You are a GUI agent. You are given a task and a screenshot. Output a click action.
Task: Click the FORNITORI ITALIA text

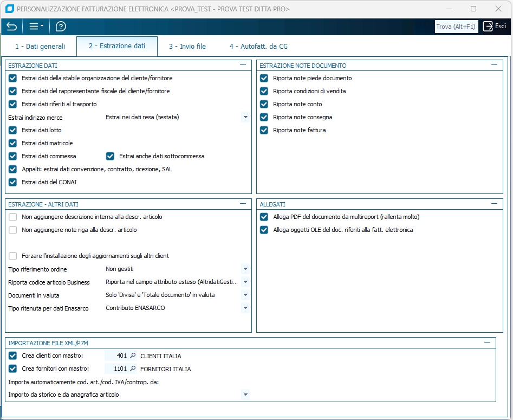click(x=166, y=369)
